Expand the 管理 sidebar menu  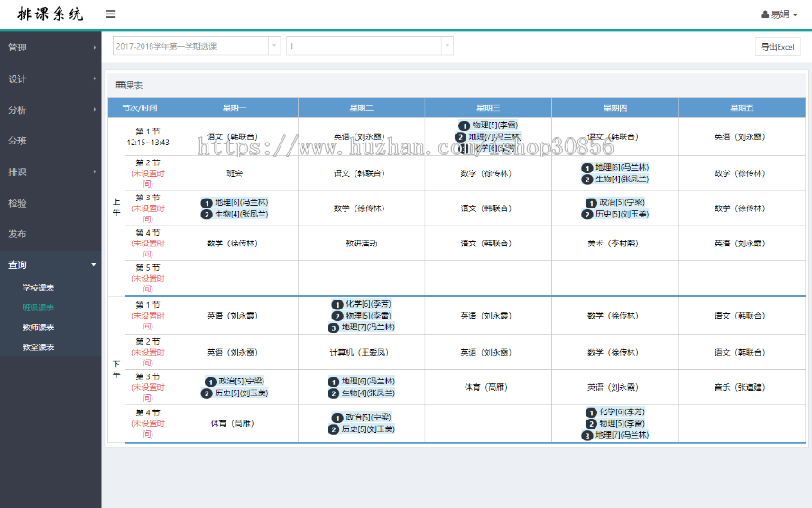point(51,47)
